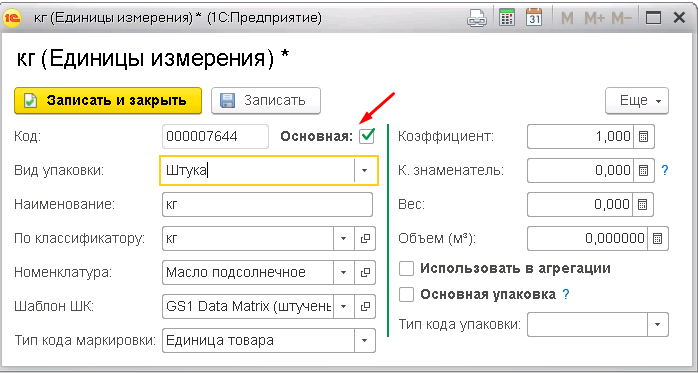Expand Шаблон ШК dropdown arrow
Viewport: 698px width, 373px height.
344,306
